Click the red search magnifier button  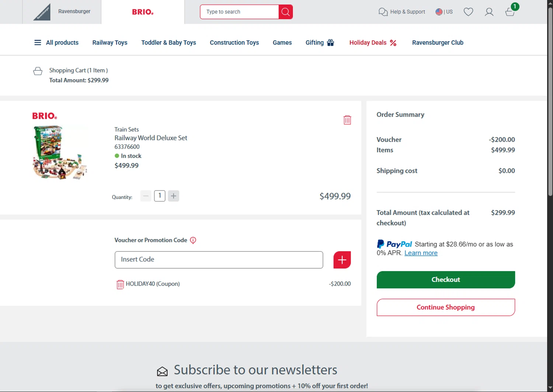(285, 12)
